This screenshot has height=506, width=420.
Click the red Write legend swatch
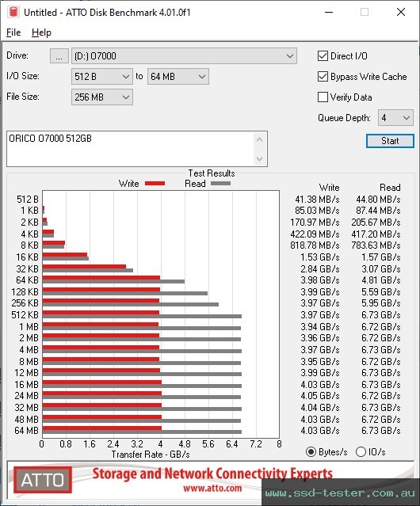155,184
